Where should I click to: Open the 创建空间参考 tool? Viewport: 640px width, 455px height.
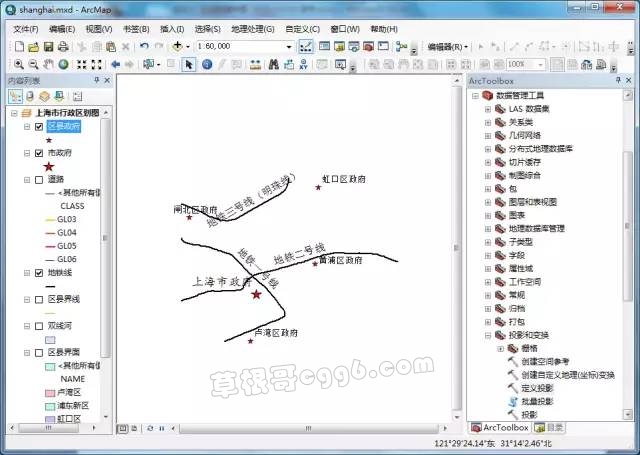click(x=538, y=362)
